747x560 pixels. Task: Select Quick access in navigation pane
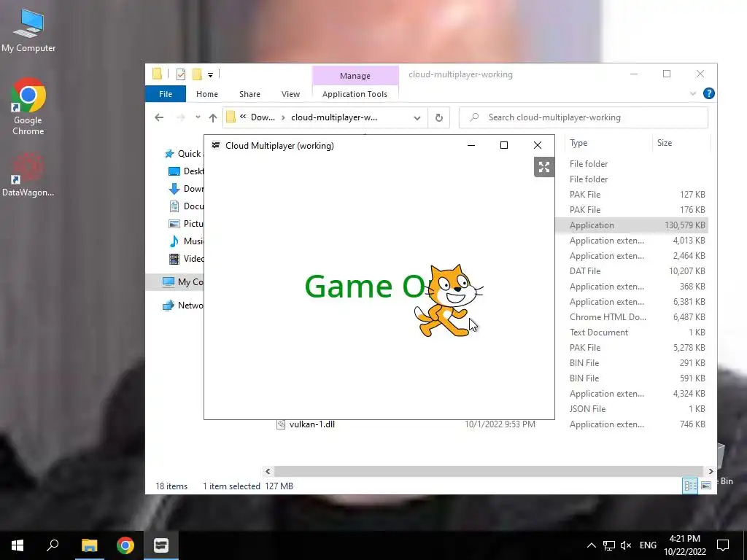pos(183,153)
